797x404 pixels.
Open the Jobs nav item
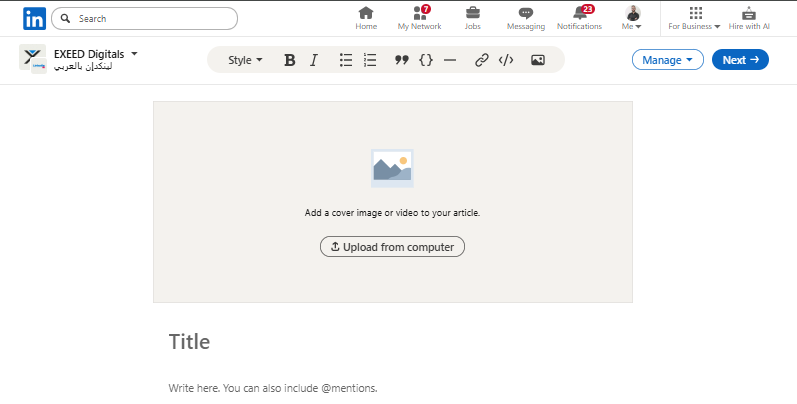(x=473, y=18)
